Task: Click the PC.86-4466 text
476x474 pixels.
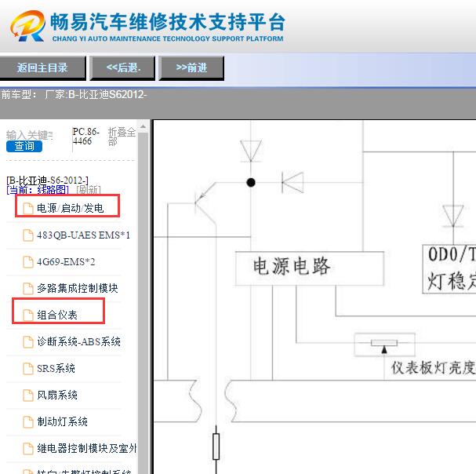Action: tap(86, 136)
